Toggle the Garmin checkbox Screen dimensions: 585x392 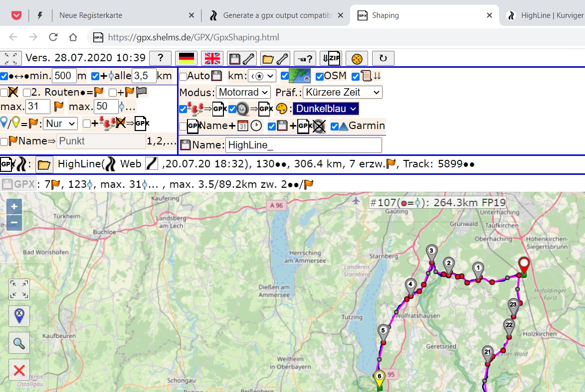tap(335, 127)
